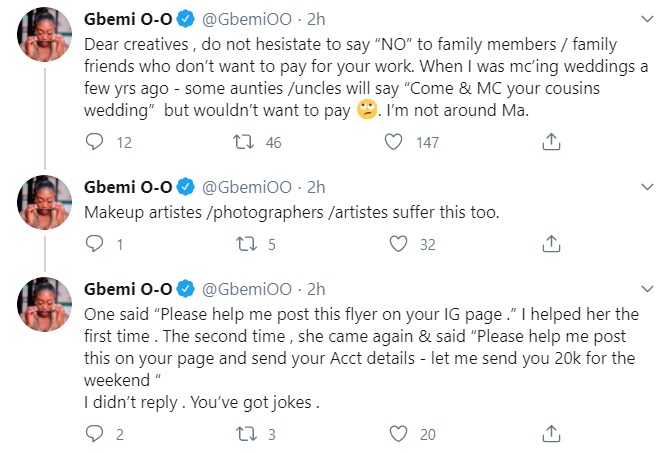
Task: Reply to the IG flyer tweet
Action: 95,433
